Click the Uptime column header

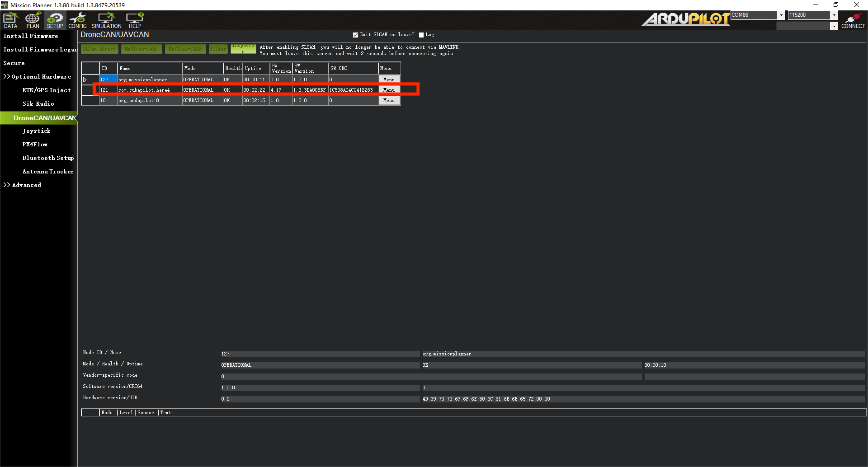[256, 68]
